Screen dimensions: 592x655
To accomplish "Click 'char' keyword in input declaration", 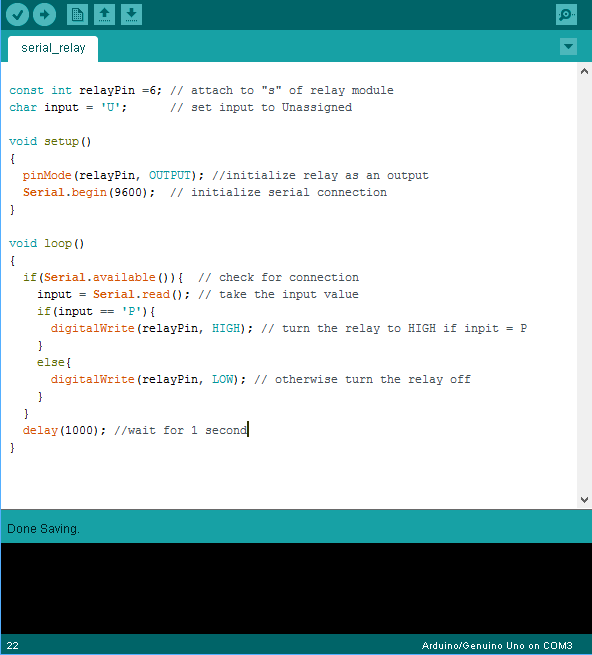I will 23,107.
